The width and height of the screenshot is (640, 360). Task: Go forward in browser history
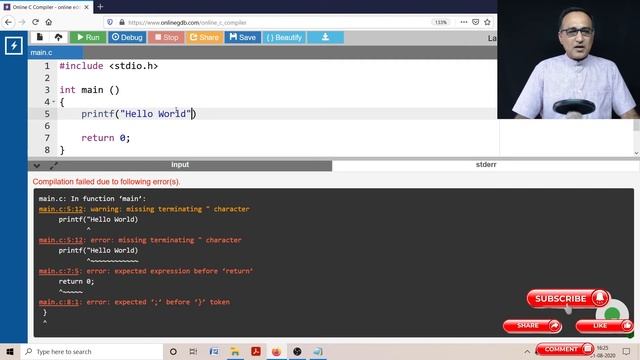tap(22, 22)
